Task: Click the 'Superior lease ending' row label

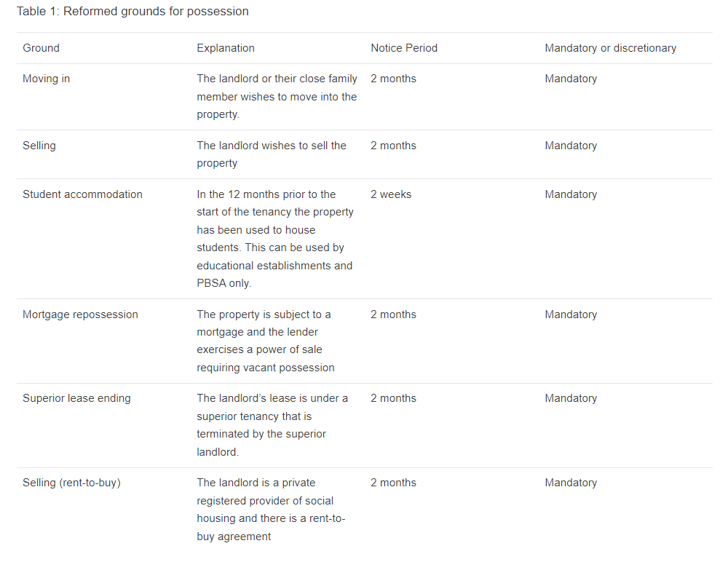Action: coord(76,398)
